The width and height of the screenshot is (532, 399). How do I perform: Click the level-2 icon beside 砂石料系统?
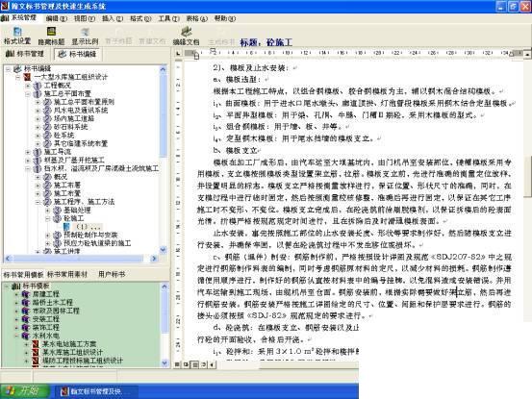[x=47, y=127]
